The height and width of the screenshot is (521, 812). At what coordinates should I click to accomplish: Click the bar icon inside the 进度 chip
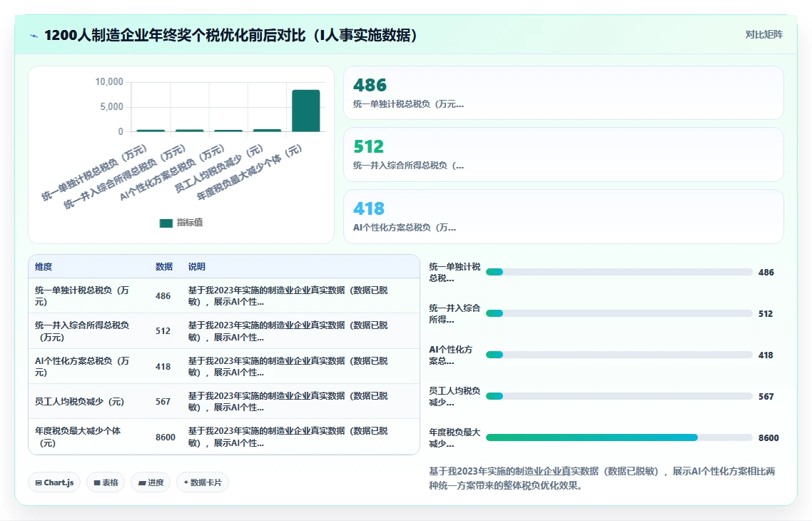click(142, 483)
